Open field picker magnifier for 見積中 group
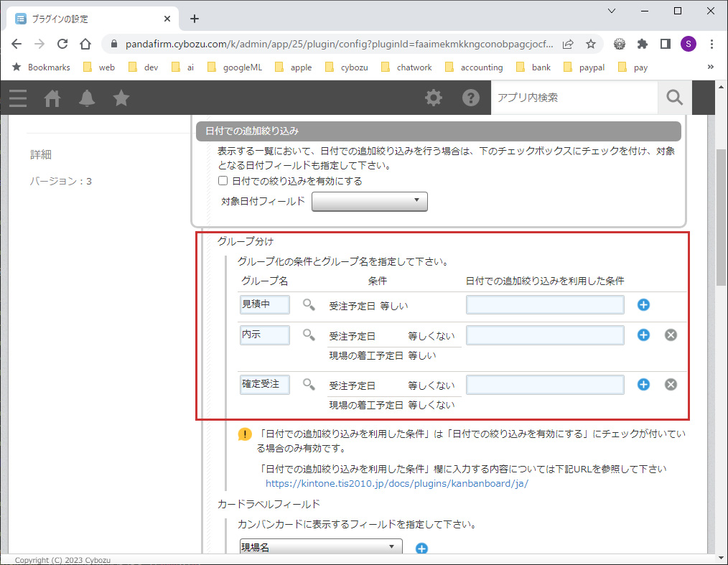 308,304
